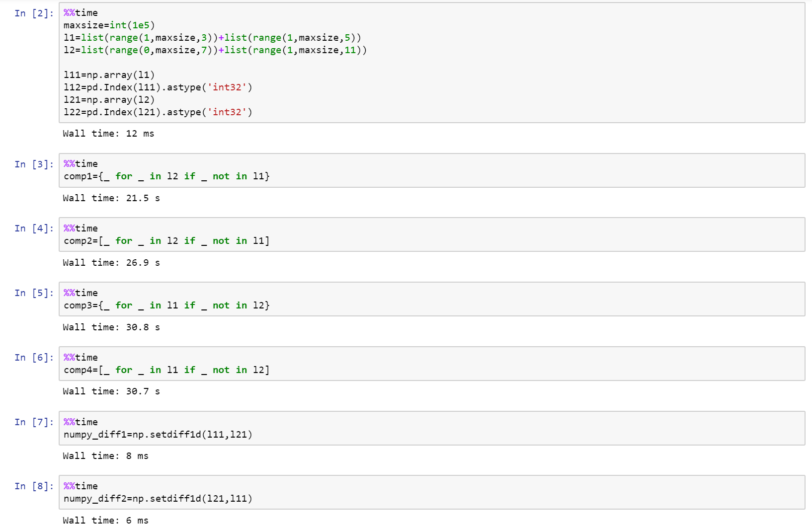Click the comp4 list comprehension cell
Screen dimensions: 812x529
[432, 364]
